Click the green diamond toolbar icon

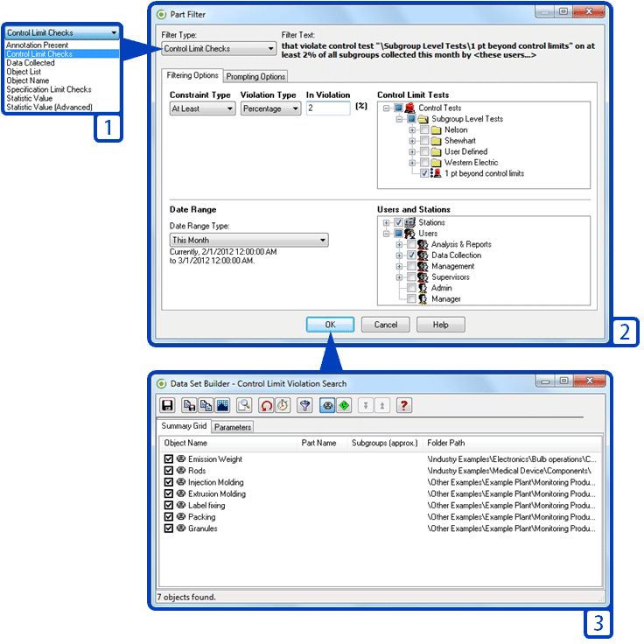[x=344, y=405]
